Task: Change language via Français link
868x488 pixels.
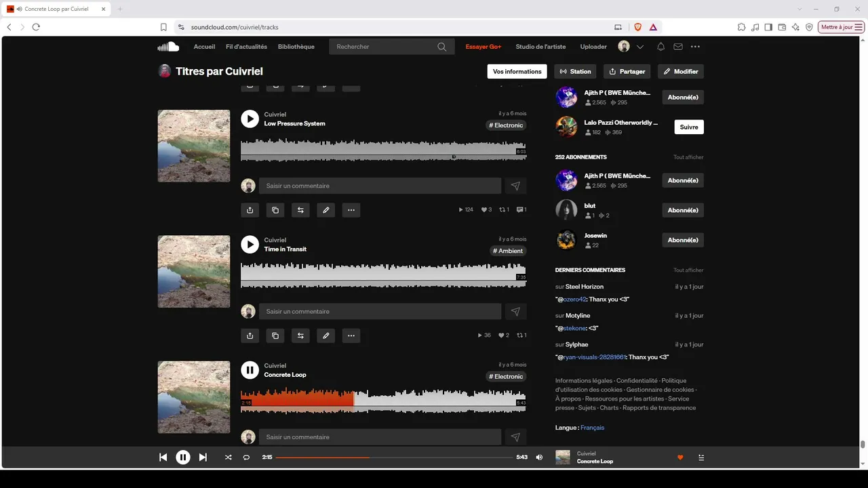Action: (x=592, y=428)
